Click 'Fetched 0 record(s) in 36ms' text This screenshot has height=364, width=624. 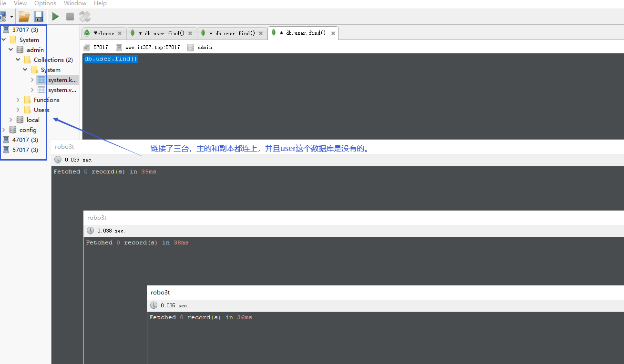tap(201, 317)
